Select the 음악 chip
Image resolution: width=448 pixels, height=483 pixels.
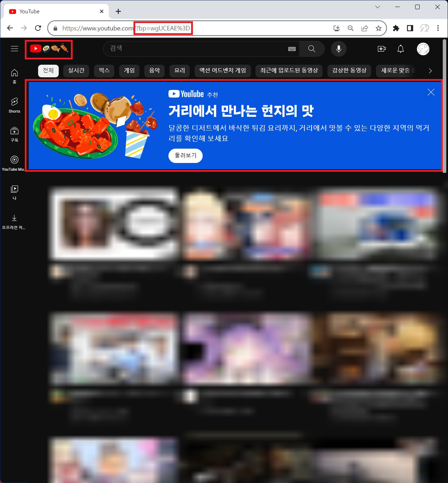pos(154,71)
